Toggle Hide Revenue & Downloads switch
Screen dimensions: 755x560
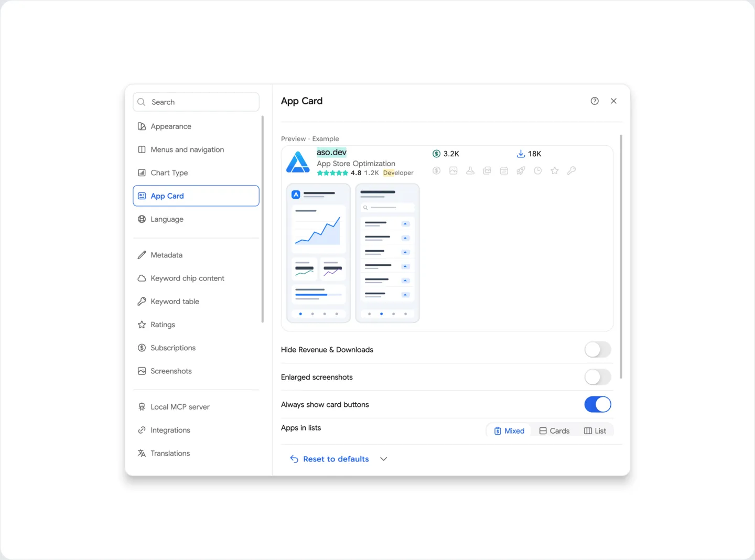point(598,350)
